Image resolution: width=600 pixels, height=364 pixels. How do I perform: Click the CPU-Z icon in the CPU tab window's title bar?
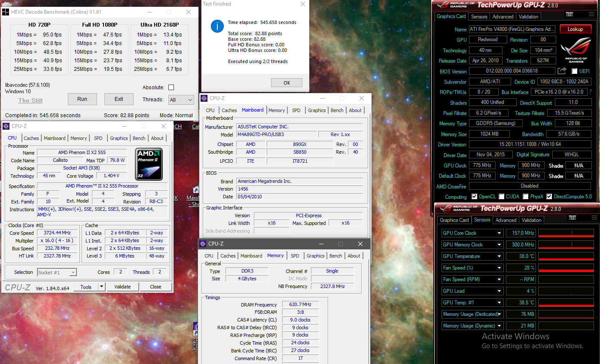point(6,126)
